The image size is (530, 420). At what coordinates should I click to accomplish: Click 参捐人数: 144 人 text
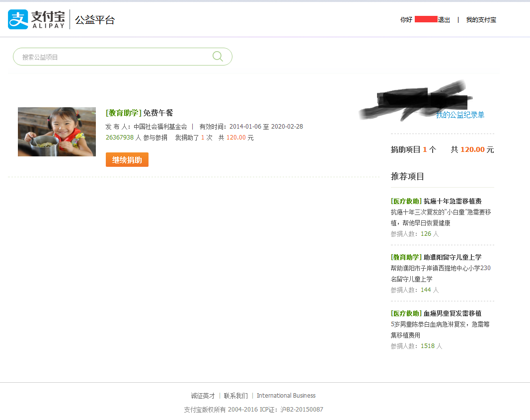click(415, 290)
